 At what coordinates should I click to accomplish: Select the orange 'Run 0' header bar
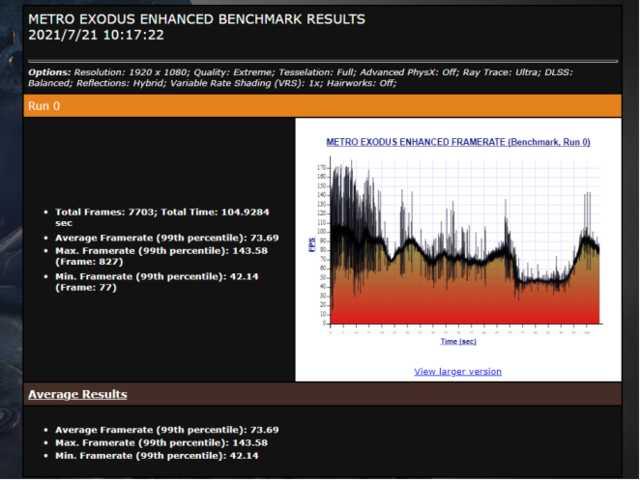click(322, 106)
